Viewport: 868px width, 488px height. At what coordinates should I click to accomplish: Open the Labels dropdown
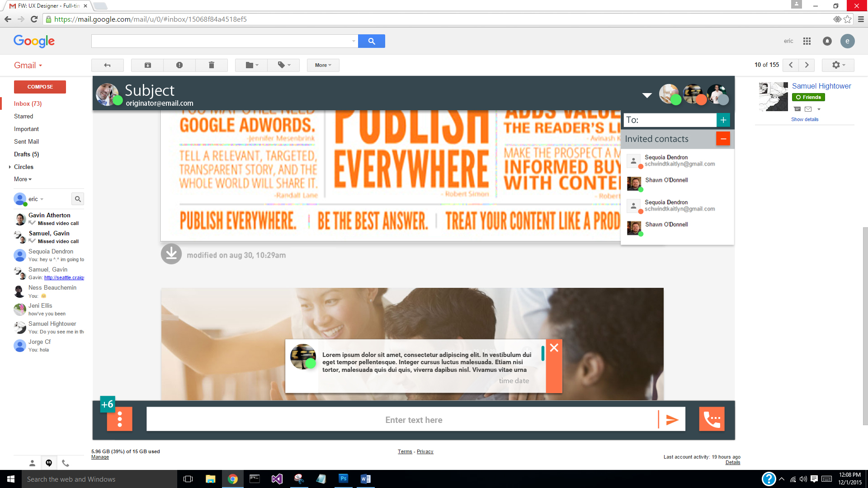tap(283, 65)
